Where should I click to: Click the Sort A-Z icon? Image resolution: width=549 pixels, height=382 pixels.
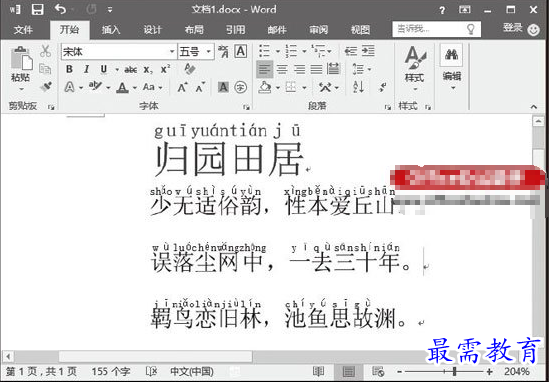click(358, 87)
